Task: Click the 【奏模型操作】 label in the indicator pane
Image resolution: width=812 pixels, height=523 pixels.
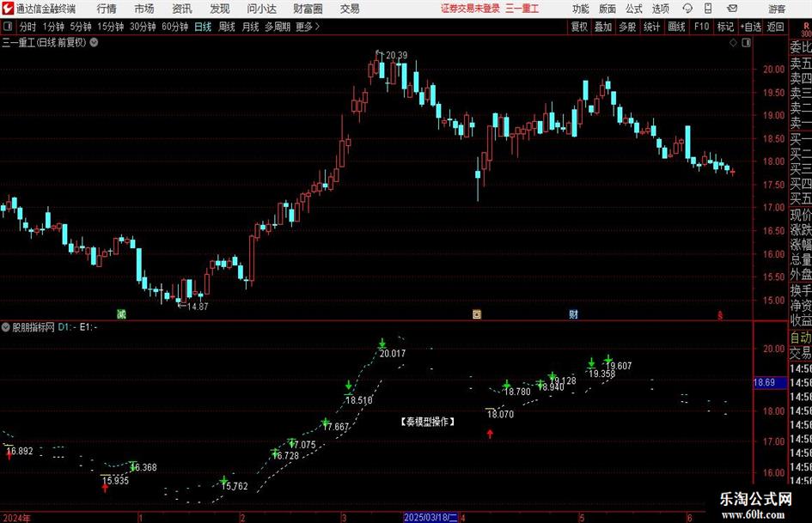Action: (x=428, y=422)
